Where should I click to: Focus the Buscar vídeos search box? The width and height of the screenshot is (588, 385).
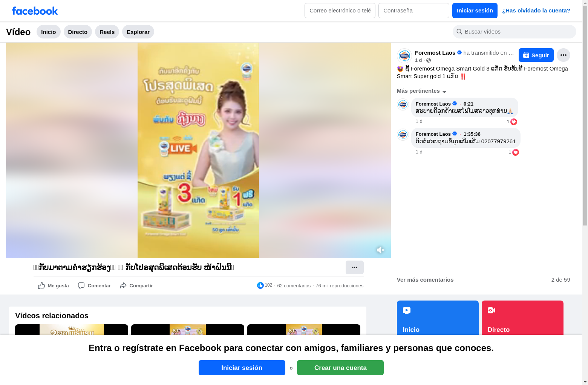[x=514, y=32]
